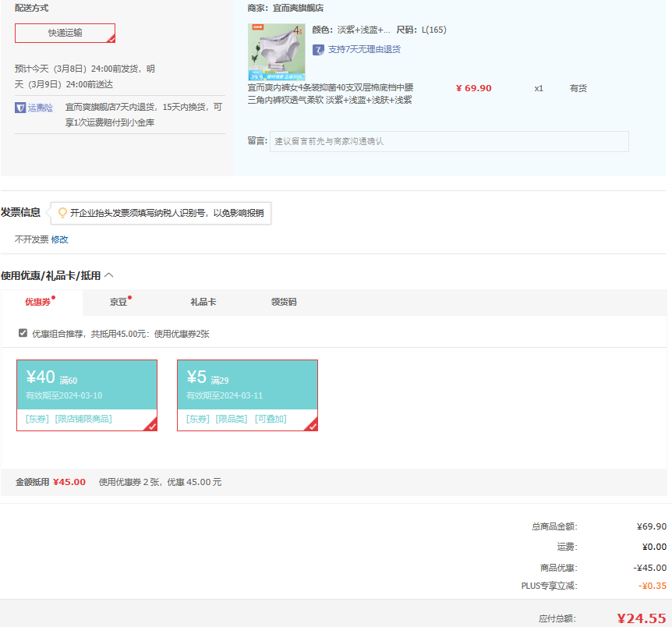Image resolution: width=672 pixels, height=627 pixels.
Task: Click the 不开发票 text
Action: coord(32,239)
